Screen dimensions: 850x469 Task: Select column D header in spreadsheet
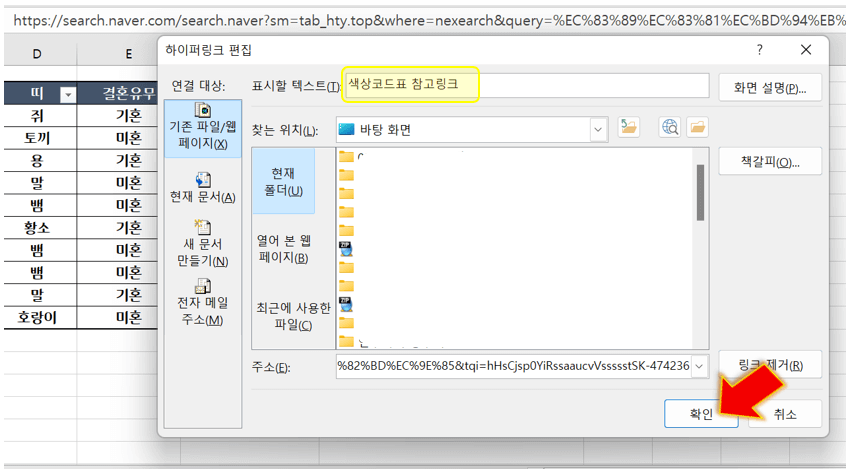(37, 54)
